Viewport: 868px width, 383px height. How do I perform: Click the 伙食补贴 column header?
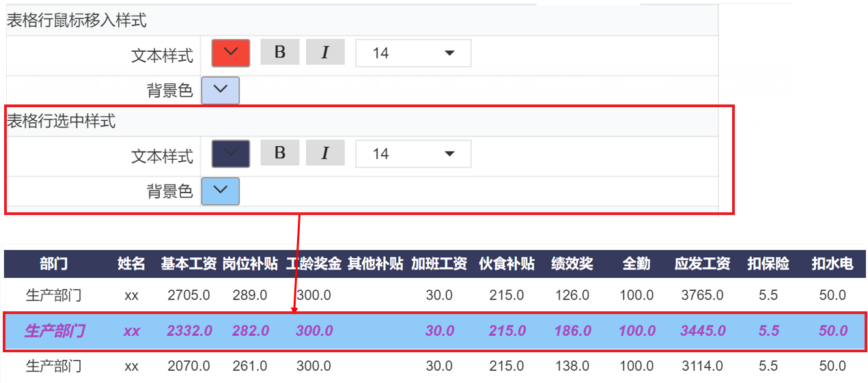click(x=507, y=264)
